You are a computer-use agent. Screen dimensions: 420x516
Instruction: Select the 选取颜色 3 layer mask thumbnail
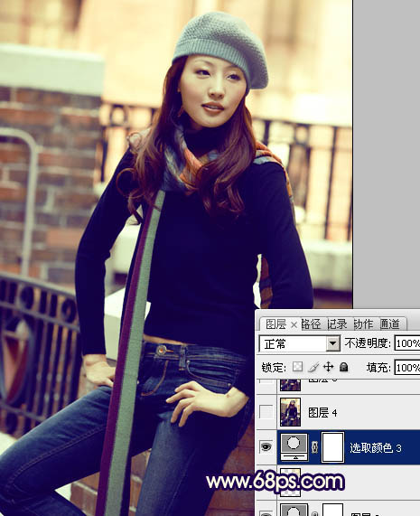(333, 447)
